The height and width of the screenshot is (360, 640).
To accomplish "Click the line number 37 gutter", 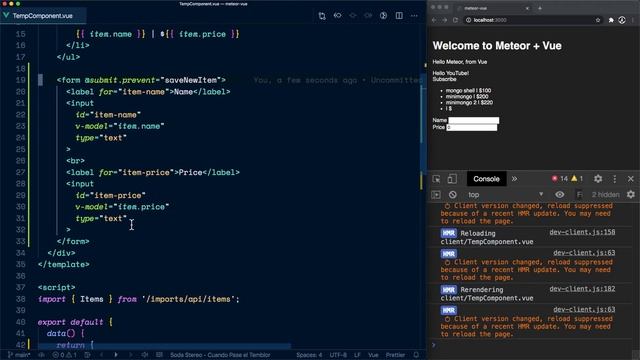I will click(20, 287).
